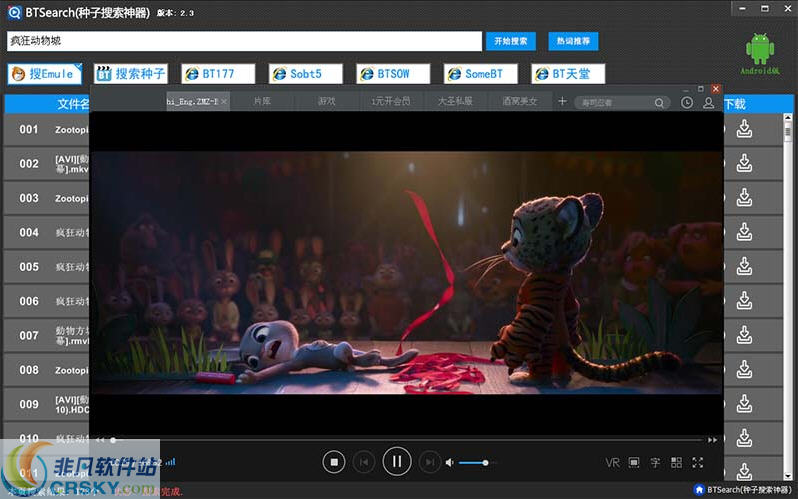
Task: Open the four-squares grid icon
Action: 676,463
